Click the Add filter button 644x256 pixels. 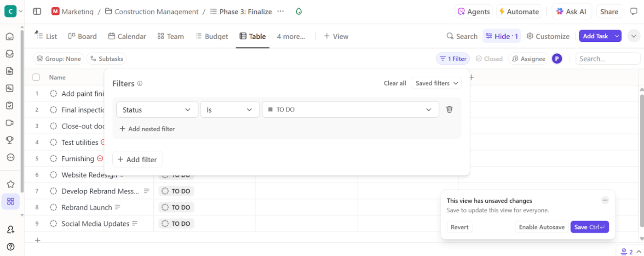point(137,159)
